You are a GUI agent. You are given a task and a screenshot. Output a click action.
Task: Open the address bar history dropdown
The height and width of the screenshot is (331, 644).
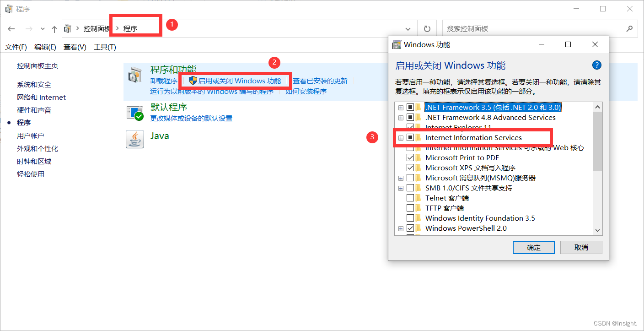[408, 29]
